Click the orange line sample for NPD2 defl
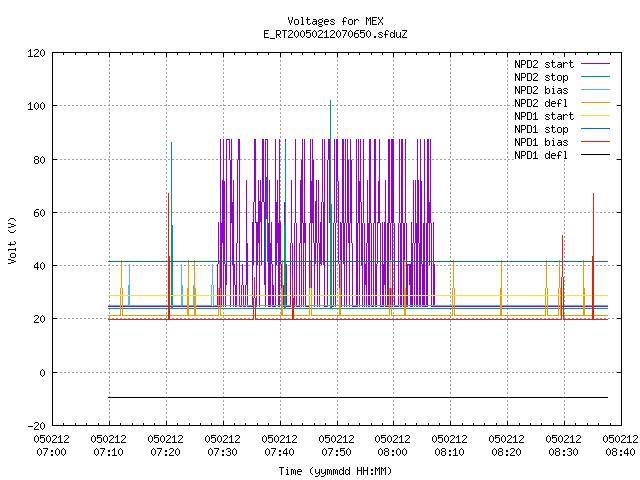Image resolution: width=640 pixels, height=480 pixels. pos(596,102)
